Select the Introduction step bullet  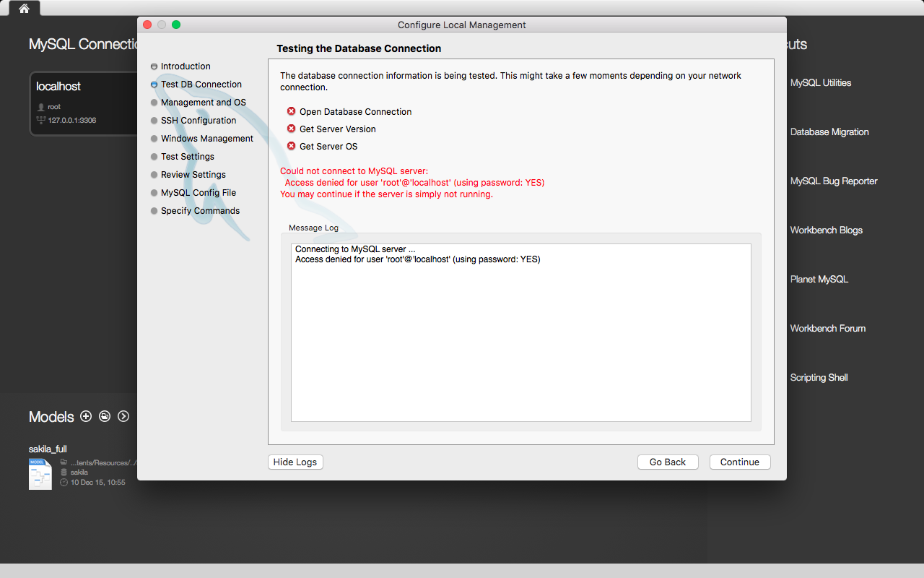(x=154, y=66)
